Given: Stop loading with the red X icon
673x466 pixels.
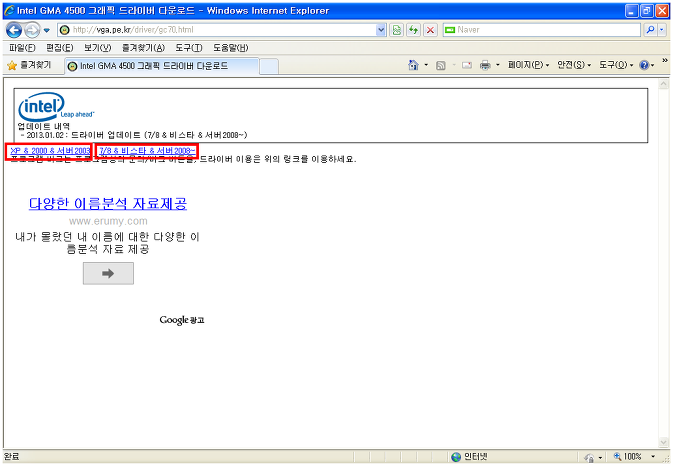Looking at the screenshot, I should click(430, 30).
